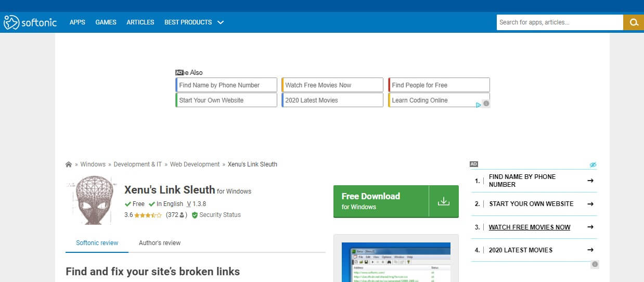
Task: Open the Apps menu
Action: pos(78,22)
